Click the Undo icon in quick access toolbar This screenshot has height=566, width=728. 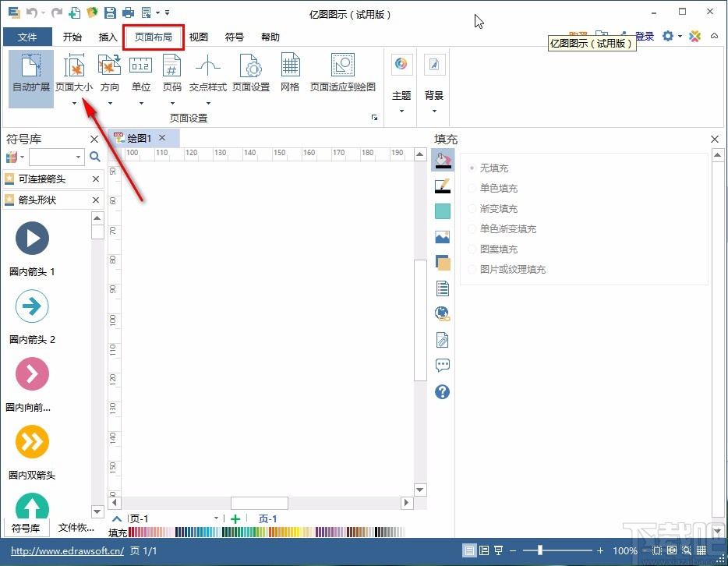[32, 12]
